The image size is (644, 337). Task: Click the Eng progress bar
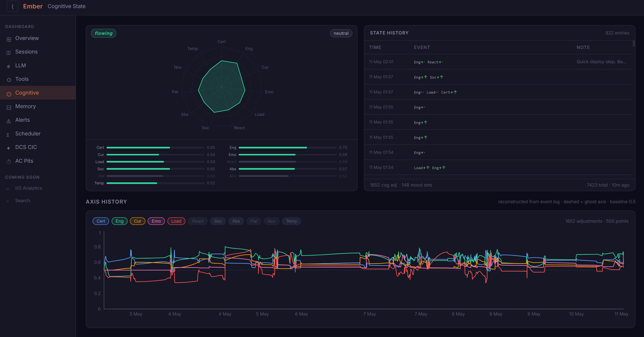click(288, 148)
